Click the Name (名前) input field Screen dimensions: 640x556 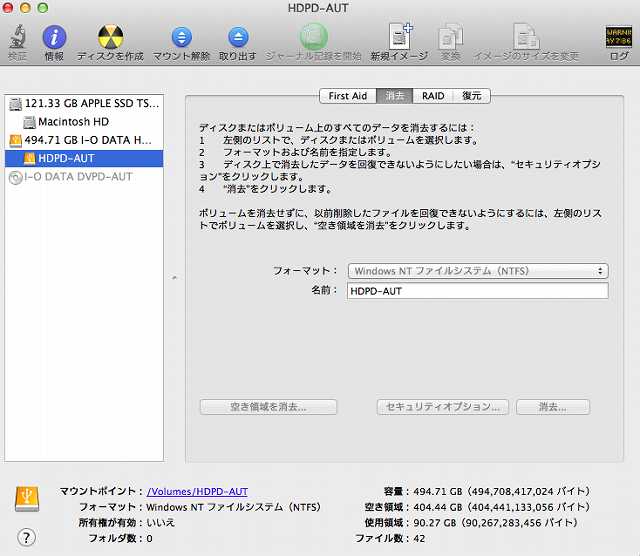478,291
